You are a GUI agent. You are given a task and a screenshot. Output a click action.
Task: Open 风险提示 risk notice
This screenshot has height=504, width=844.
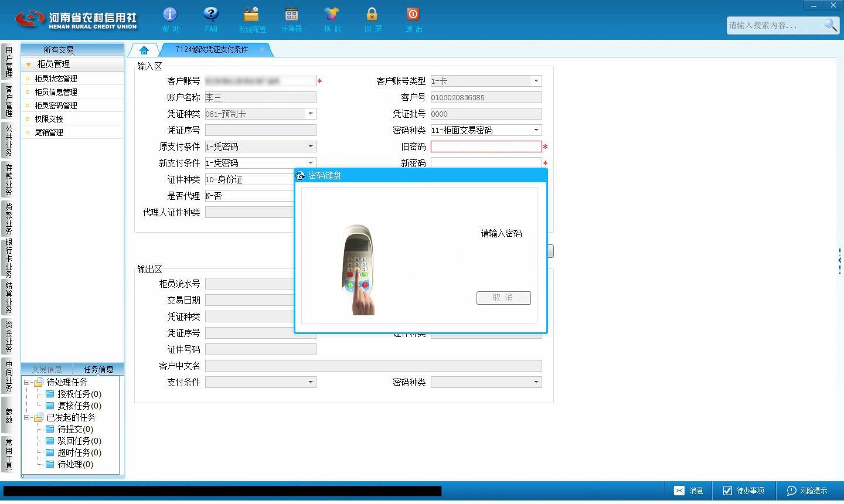pos(807,491)
